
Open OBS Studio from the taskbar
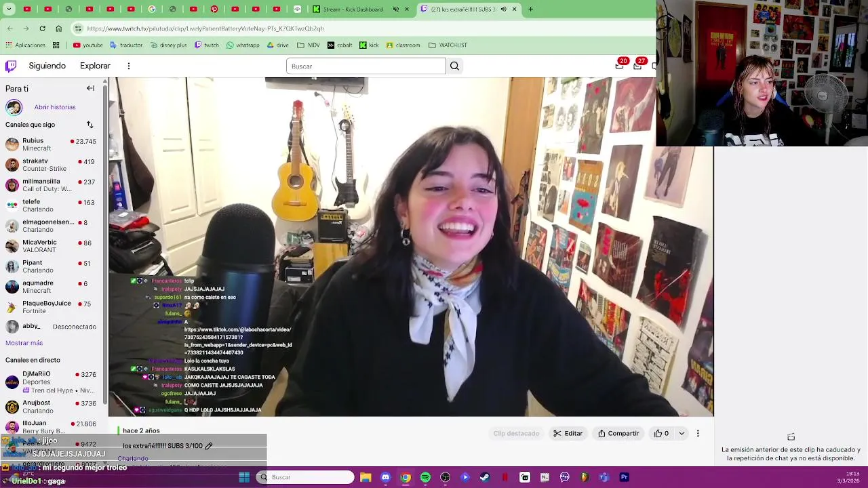tap(445, 477)
